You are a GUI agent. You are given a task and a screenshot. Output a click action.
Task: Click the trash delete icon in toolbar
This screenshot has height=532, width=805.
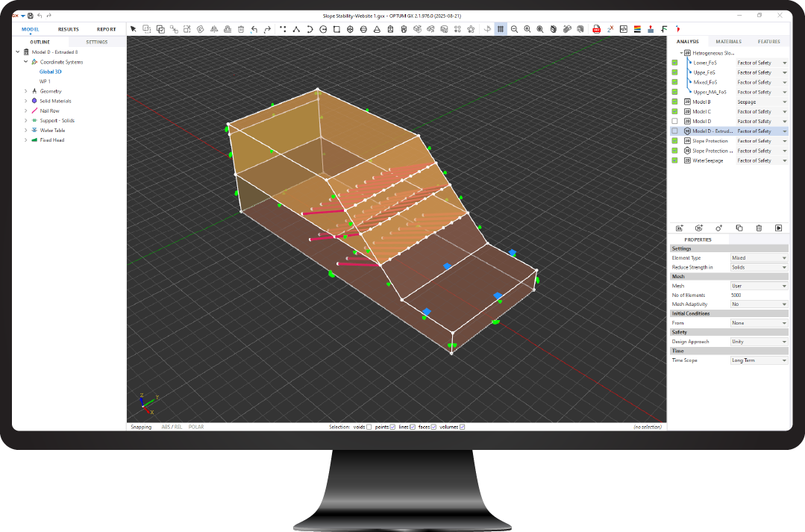(241, 29)
